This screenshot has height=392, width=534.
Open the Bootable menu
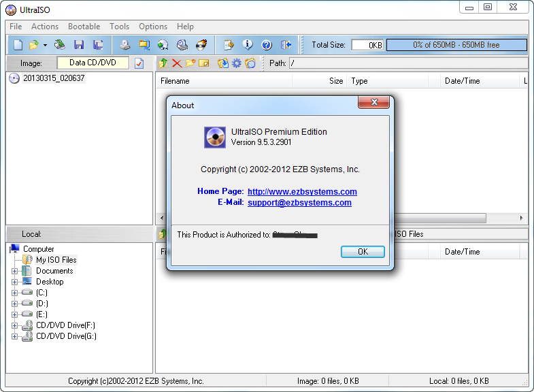pos(84,27)
